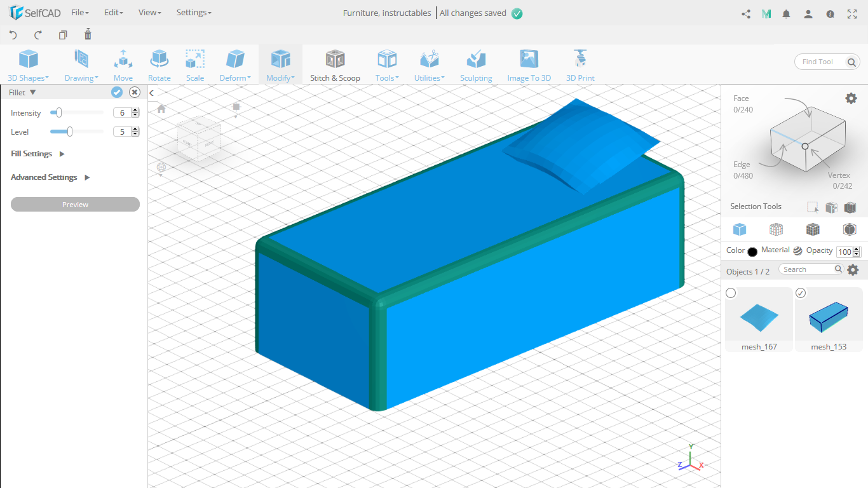Click the Preview button
Screen dimensions: 868x488
click(x=75, y=205)
